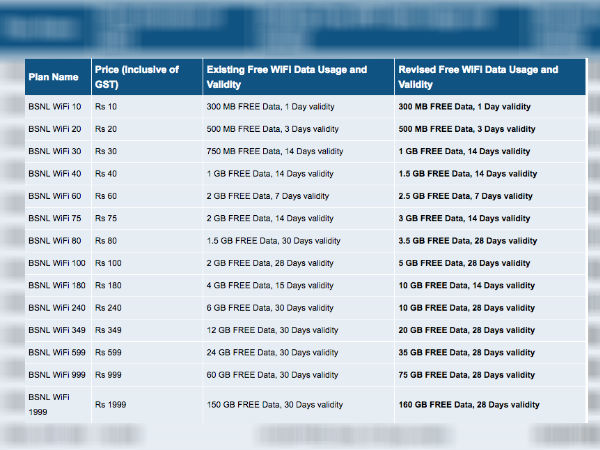Select the 'BSNL WiFi 240' plan name
The height and width of the screenshot is (450, 600).
[x=57, y=308]
